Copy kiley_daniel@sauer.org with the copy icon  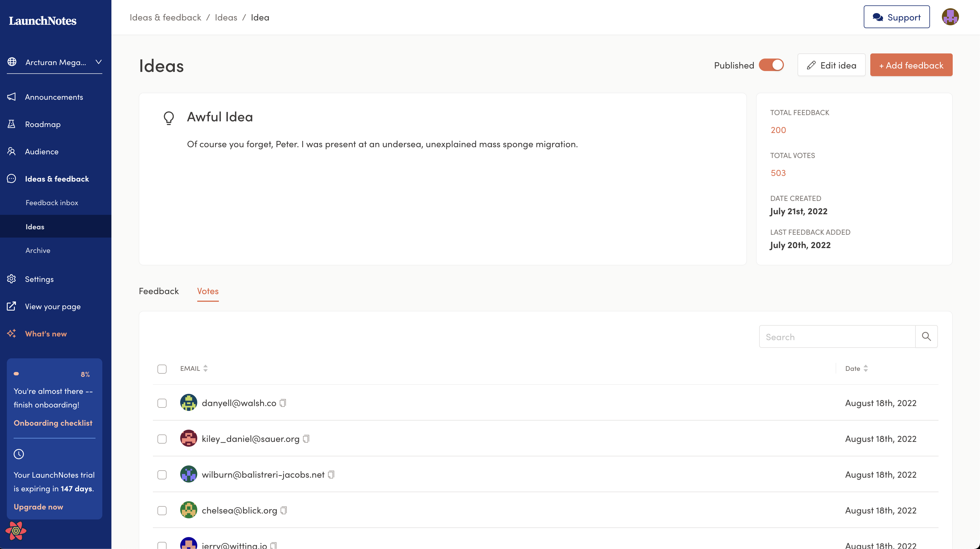click(x=306, y=439)
